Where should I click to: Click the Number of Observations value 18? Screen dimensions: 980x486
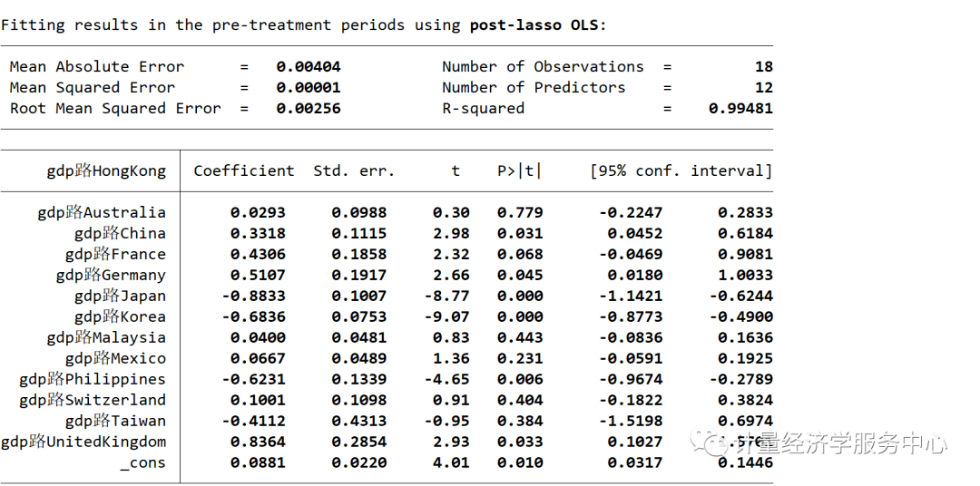point(763,67)
